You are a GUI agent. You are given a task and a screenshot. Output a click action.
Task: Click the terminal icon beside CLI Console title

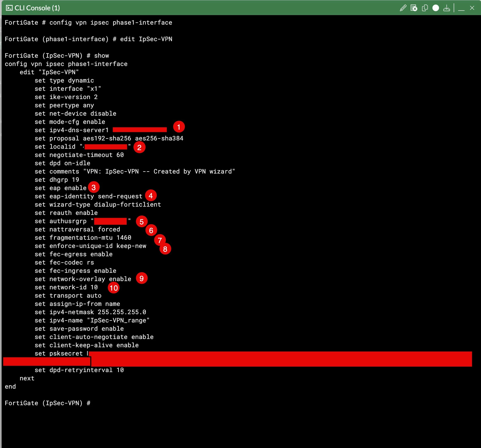coord(9,8)
